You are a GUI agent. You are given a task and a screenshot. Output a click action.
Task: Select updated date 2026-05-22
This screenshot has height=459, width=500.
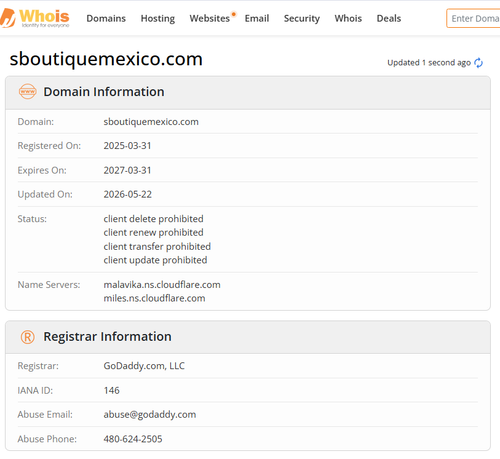click(128, 194)
